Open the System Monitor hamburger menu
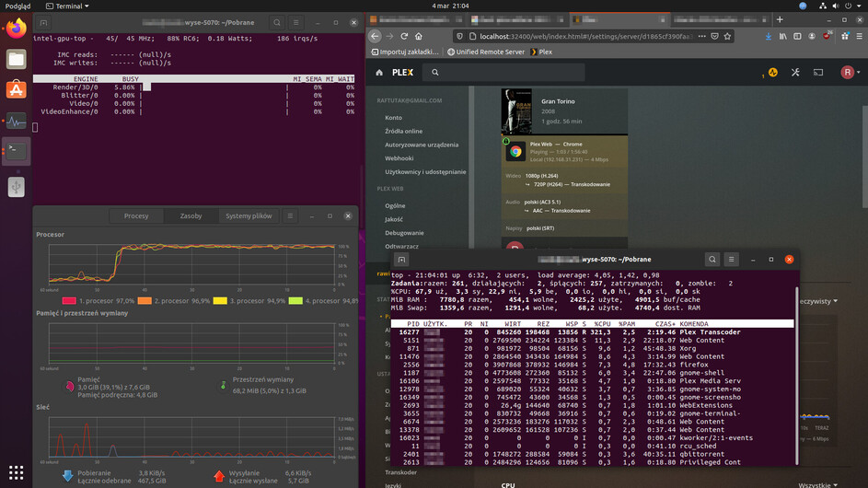The height and width of the screenshot is (488, 868). [290, 215]
